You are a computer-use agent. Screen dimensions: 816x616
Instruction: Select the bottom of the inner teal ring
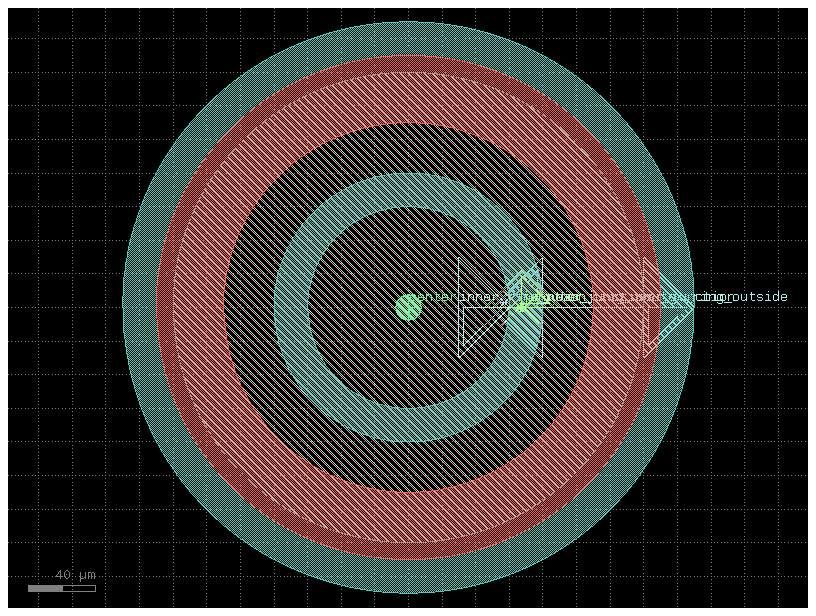tap(408, 424)
